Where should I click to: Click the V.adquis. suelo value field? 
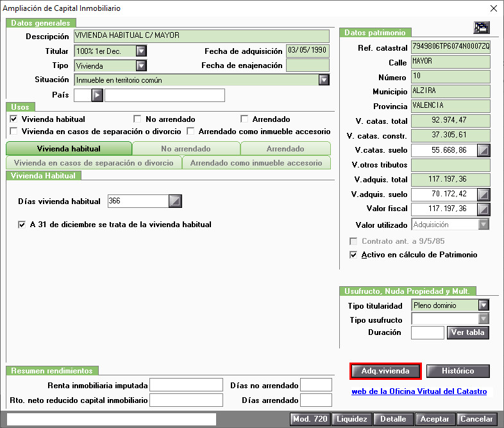(444, 194)
